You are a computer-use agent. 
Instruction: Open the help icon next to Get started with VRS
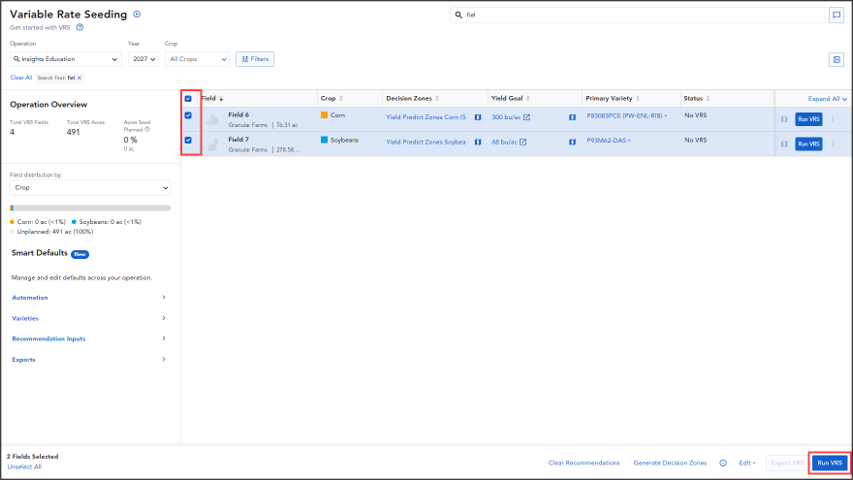pos(80,27)
